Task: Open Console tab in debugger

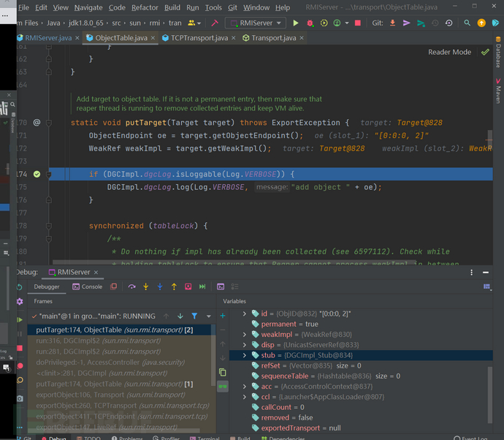Action: [88, 287]
